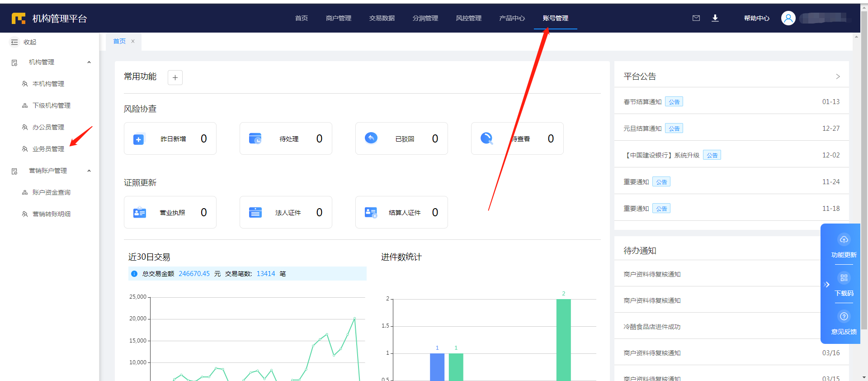Open the 春节结算通知 announcement
Viewport: 868px width, 381px height.
642,102
